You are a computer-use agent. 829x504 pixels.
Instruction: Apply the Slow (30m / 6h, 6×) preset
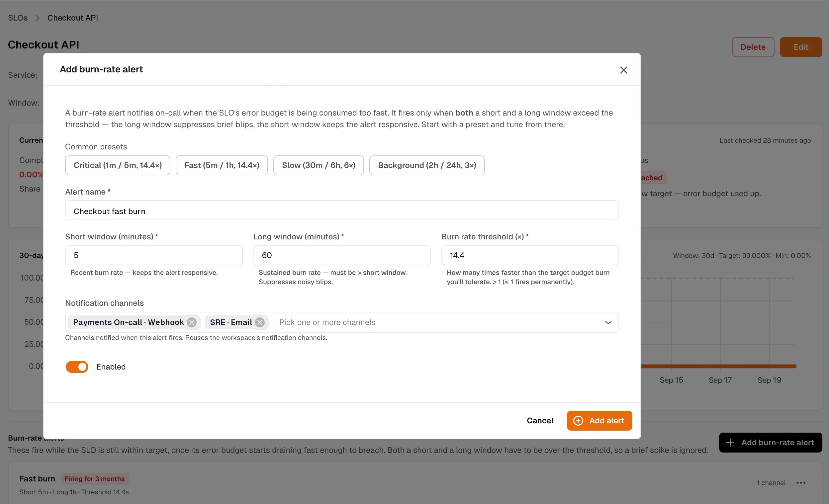click(x=319, y=165)
